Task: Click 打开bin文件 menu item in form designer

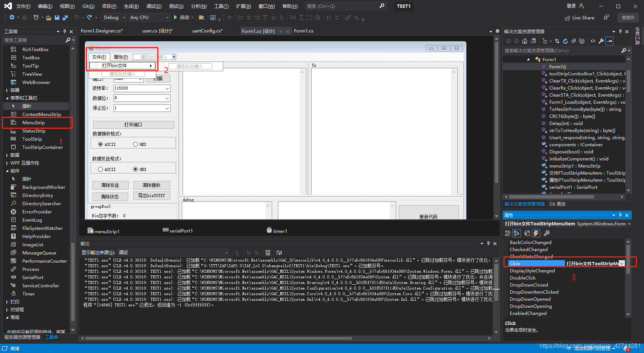Action: point(122,66)
